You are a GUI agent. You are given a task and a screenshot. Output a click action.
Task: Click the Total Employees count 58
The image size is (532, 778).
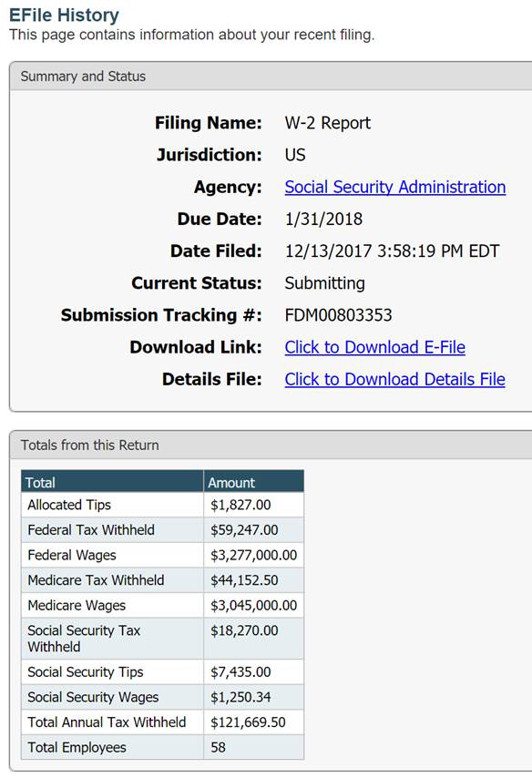pyautogui.click(x=218, y=747)
